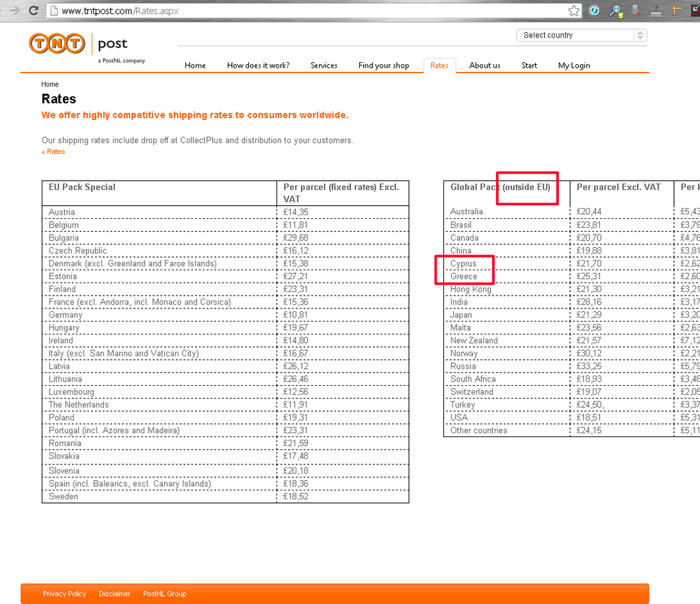Navigate to My Login
Viewport: 700px width, 604px height.
(x=573, y=66)
